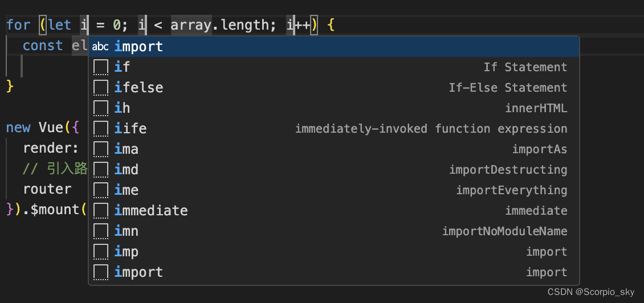The width and height of the screenshot is (644, 303).
Task: Select the highlighted 'import' word suggestion
Action: pos(138,47)
